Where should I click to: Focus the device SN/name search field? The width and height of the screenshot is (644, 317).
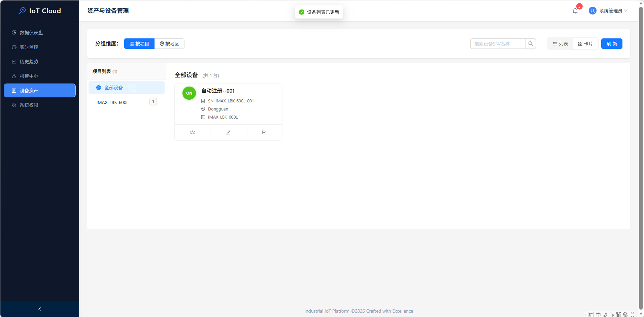point(498,44)
